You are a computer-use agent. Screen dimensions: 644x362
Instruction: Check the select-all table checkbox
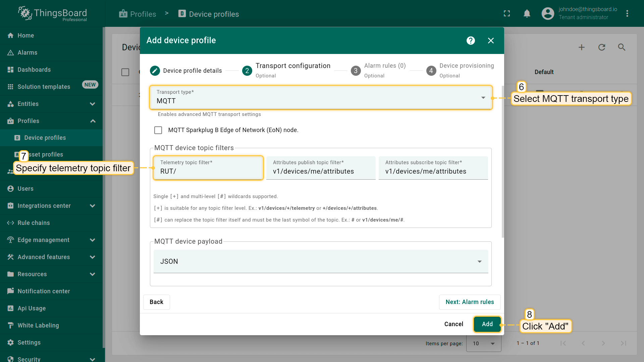pyautogui.click(x=125, y=72)
